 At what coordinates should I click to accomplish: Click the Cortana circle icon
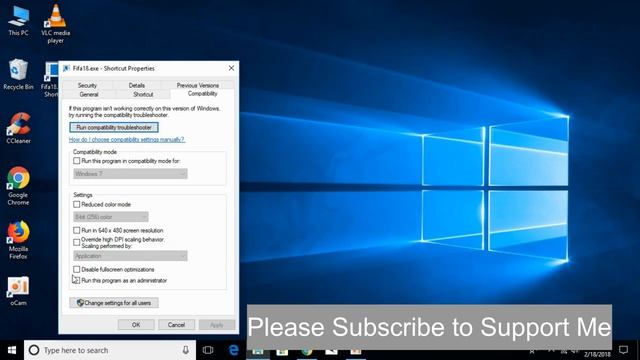[34, 350]
